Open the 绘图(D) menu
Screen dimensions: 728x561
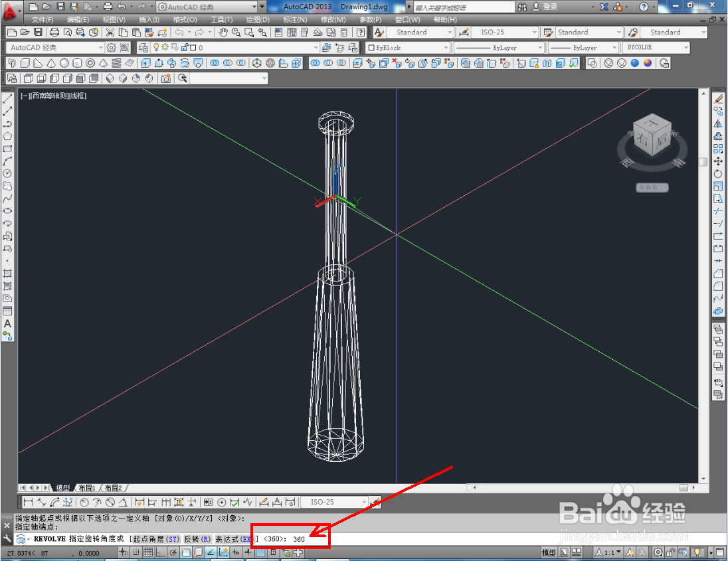[258, 19]
